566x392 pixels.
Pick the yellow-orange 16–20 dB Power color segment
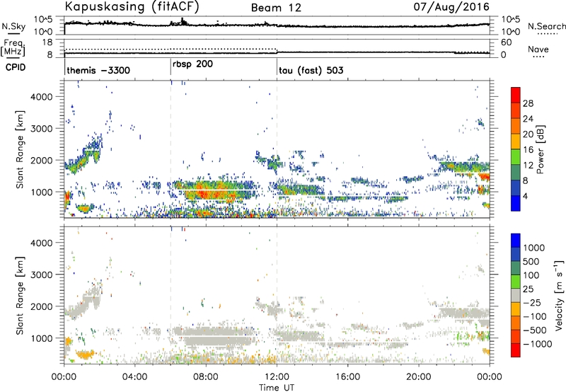tap(516, 141)
